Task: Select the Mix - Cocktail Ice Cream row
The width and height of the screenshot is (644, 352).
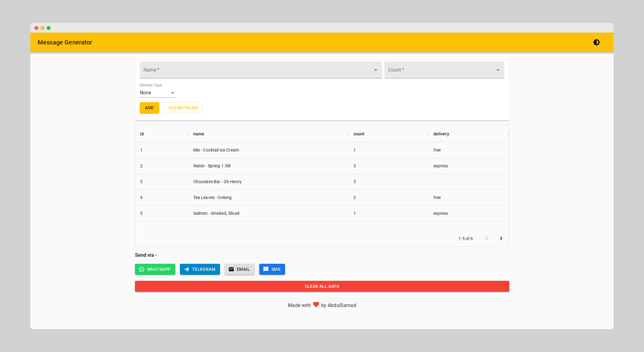Action: [322, 150]
